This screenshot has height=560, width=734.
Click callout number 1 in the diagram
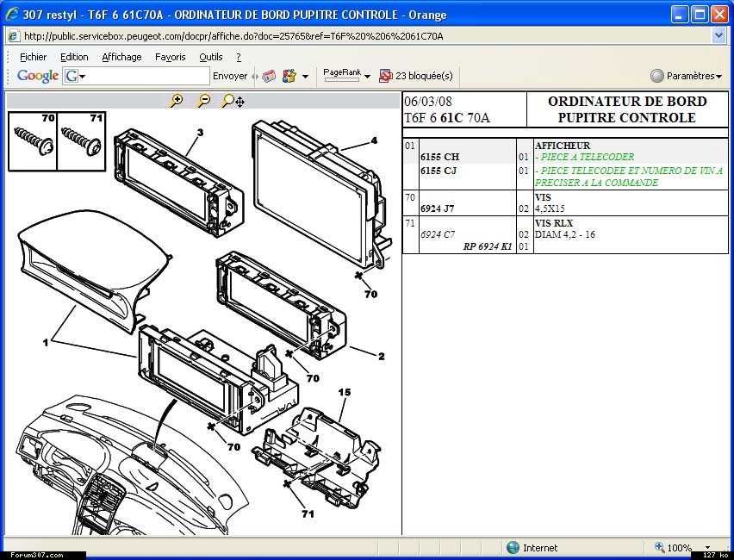coord(46,343)
